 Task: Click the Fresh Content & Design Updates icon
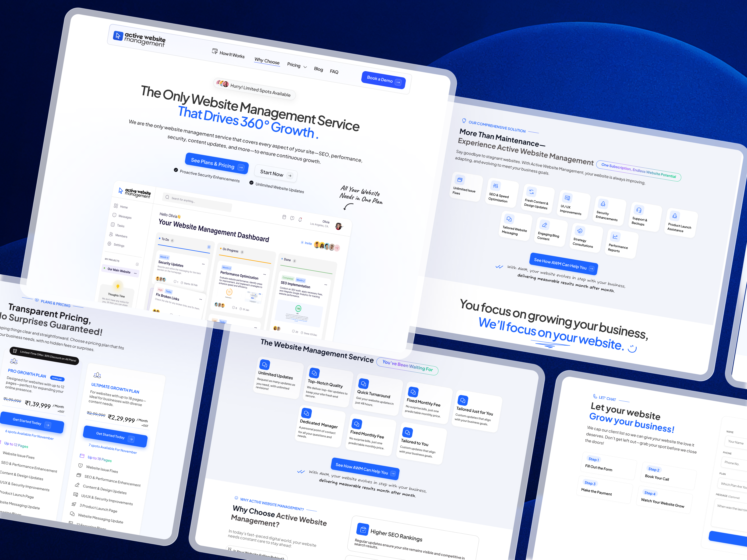[x=531, y=192]
